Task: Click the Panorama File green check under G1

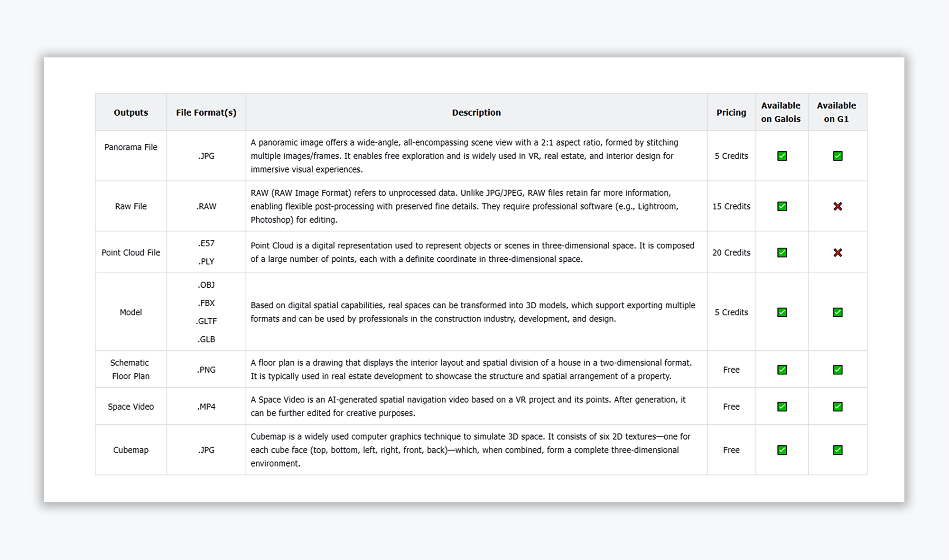Action: 837,156
